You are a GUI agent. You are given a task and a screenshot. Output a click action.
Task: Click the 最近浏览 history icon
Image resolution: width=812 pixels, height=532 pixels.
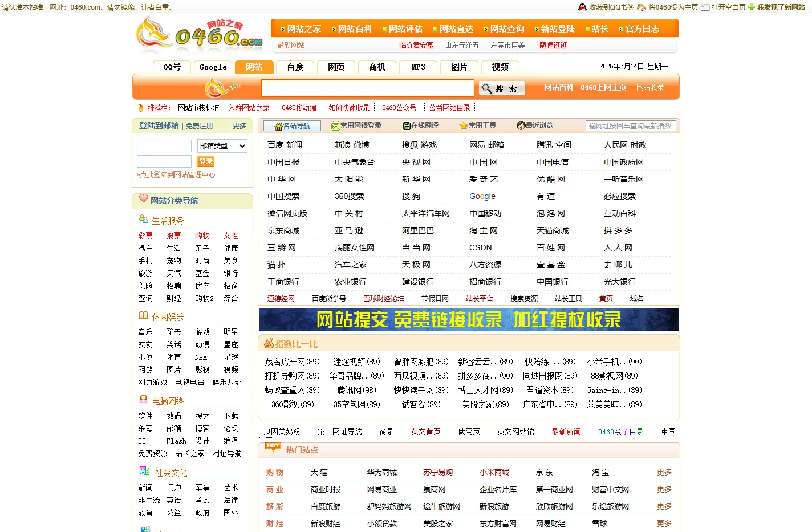[x=521, y=125]
